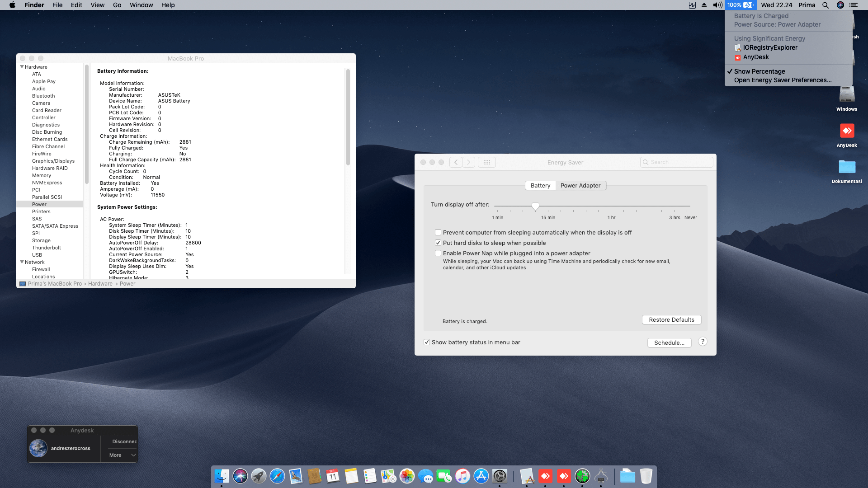
Task: Disable Show battery status in menu bar
Action: (427, 342)
